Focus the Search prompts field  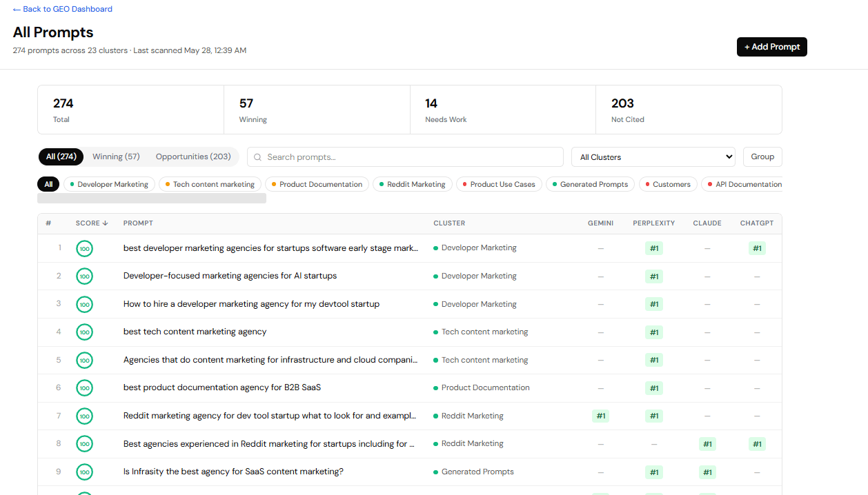point(405,156)
